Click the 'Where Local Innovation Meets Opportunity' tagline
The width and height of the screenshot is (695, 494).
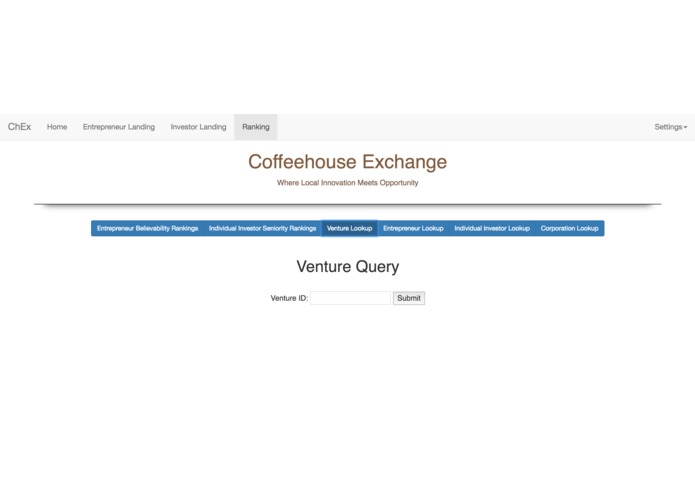pos(348,183)
